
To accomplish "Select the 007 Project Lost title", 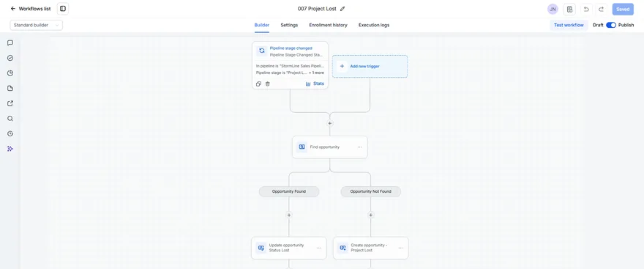I will pyautogui.click(x=317, y=9).
